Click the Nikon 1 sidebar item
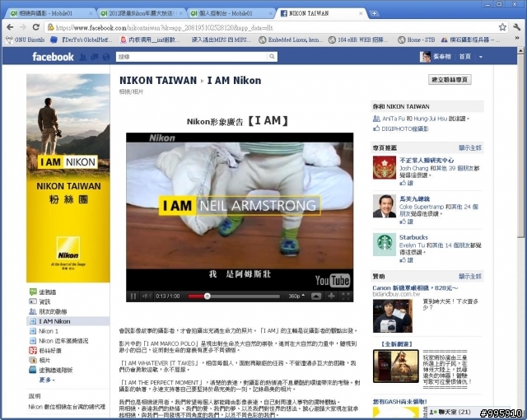Screen dimensions: 527x420 coord(49,331)
